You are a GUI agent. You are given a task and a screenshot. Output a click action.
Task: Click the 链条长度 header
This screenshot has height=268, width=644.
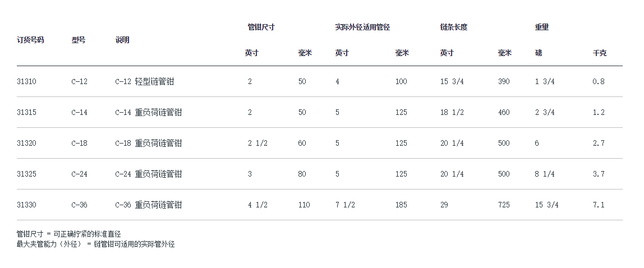(454, 27)
